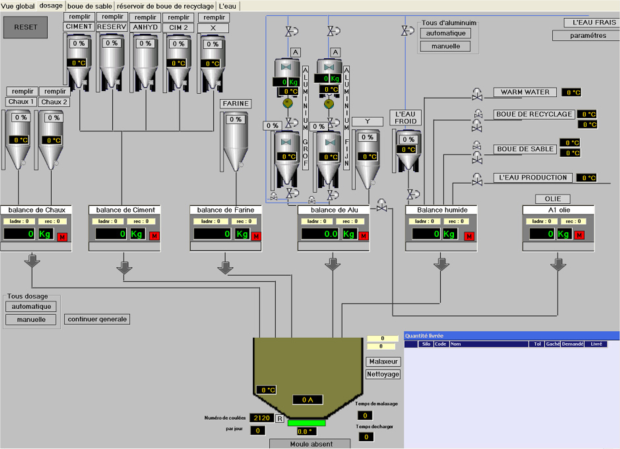The image size is (620, 449).
Task: Toggle manual mode M on balance de Chaux
Action: click(62, 237)
